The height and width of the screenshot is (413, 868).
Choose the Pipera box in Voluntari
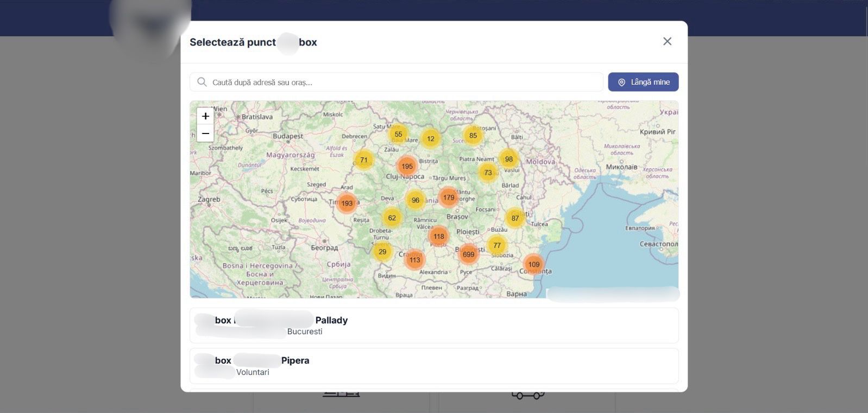click(x=433, y=366)
